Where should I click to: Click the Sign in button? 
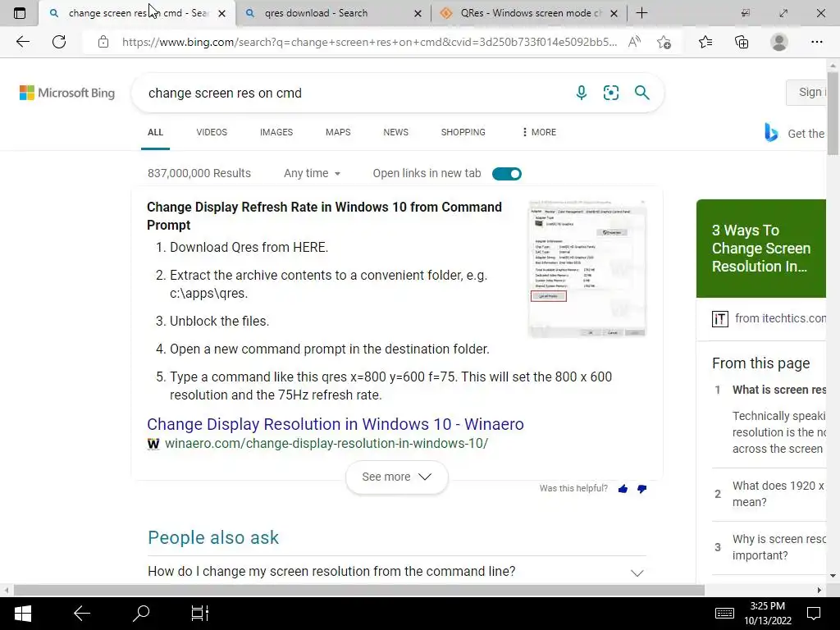pyautogui.click(x=806, y=92)
